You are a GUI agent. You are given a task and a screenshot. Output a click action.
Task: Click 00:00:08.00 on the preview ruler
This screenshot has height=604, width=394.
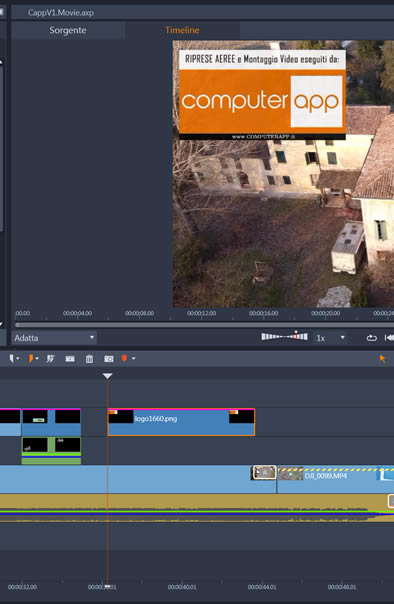point(139,313)
